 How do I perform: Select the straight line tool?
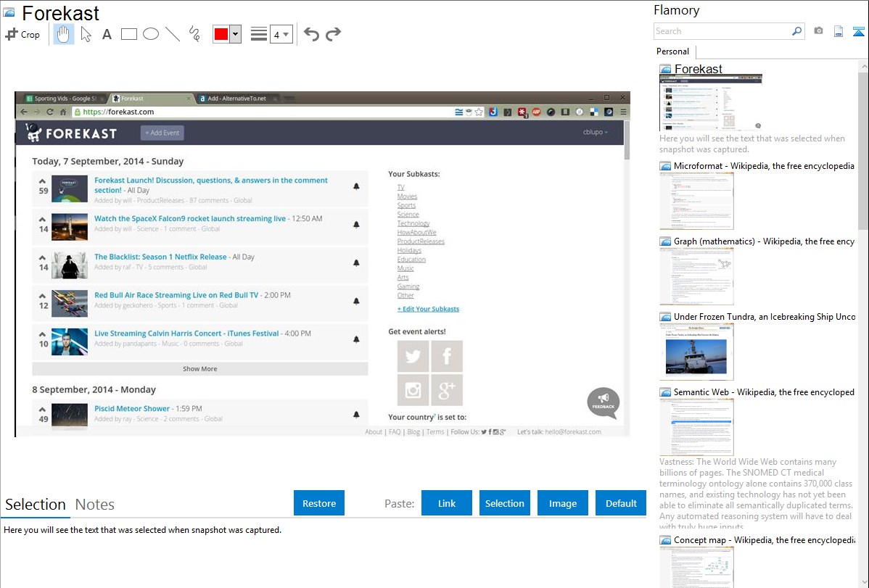pos(173,34)
